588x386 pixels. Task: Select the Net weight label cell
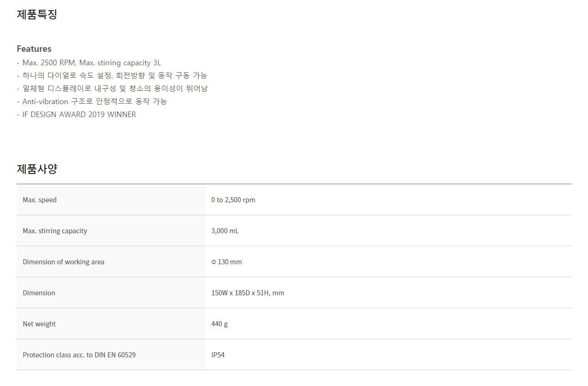pyautogui.click(x=111, y=324)
